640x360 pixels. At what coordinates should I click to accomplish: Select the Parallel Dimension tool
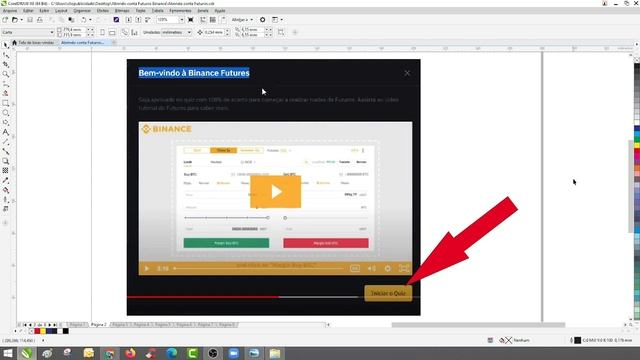point(6,142)
